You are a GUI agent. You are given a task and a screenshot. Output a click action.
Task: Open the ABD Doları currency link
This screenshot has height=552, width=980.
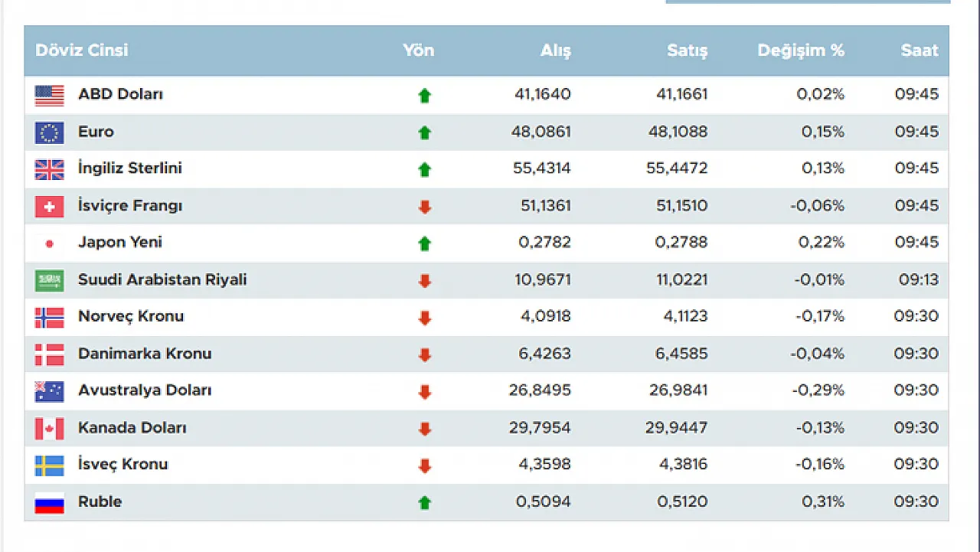point(120,95)
